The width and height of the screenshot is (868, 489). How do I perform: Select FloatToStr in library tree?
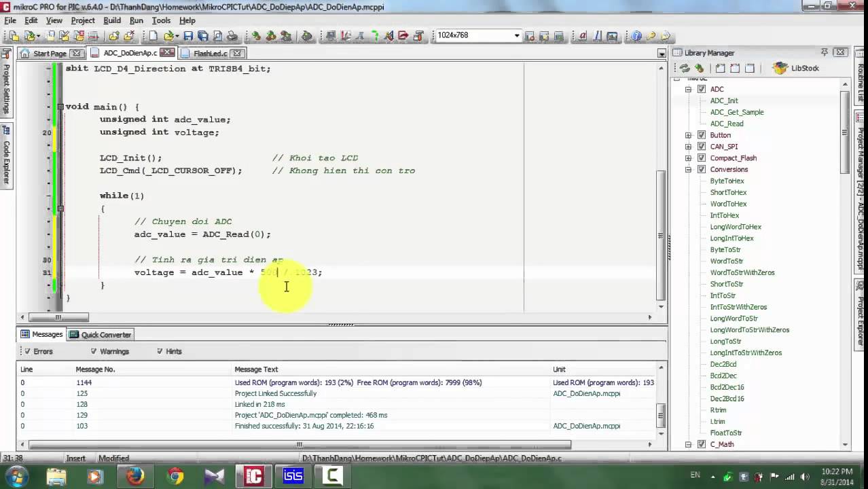[x=726, y=433]
